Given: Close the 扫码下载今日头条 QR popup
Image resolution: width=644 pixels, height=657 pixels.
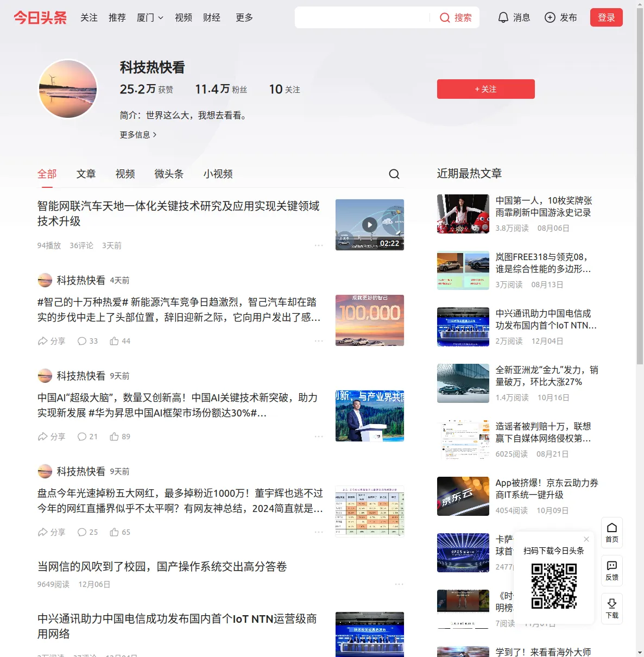Looking at the screenshot, I should [586, 539].
